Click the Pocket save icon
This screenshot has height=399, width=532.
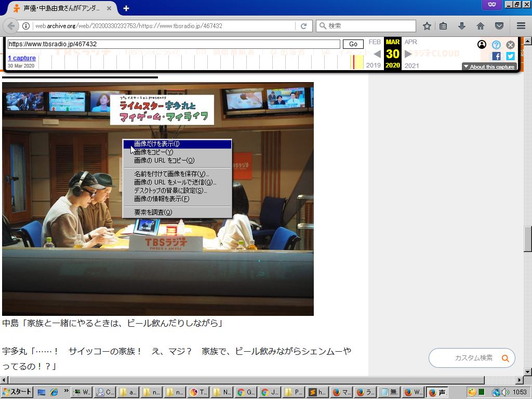point(499,26)
